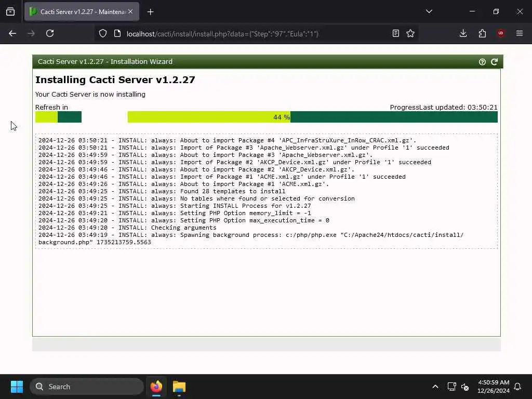Viewport: 532px width, 399px height.
Task: Click log line Found 28 templates to install
Action: tap(162, 191)
